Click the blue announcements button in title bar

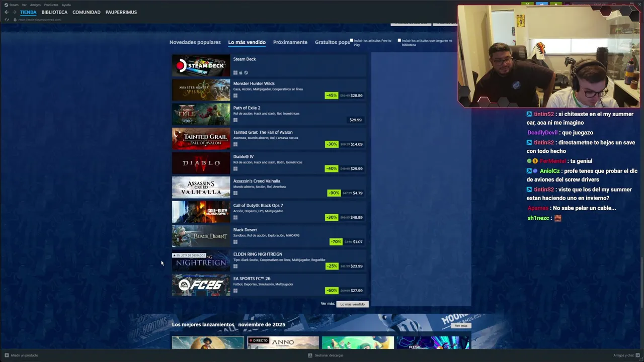click(542, 5)
